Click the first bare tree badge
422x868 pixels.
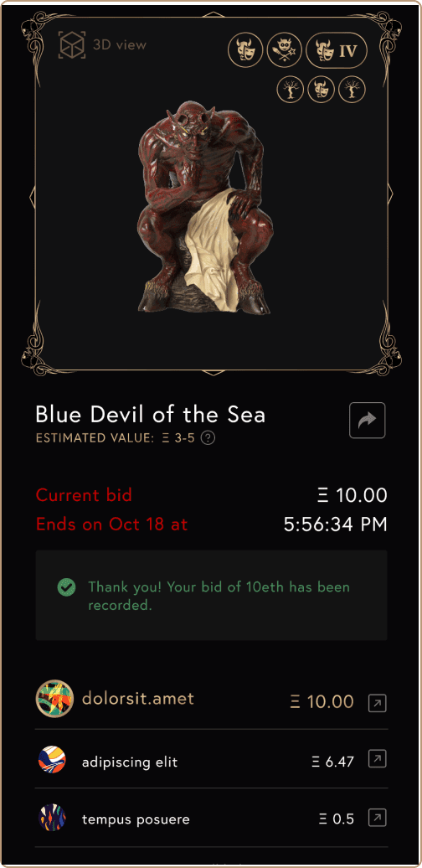(x=291, y=90)
